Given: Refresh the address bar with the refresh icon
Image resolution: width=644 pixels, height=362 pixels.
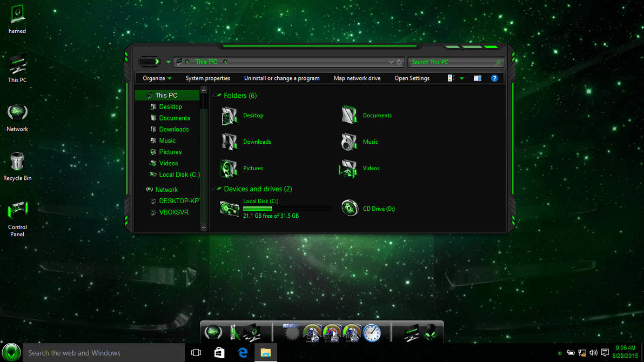Looking at the screenshot, I should (400, 62).
